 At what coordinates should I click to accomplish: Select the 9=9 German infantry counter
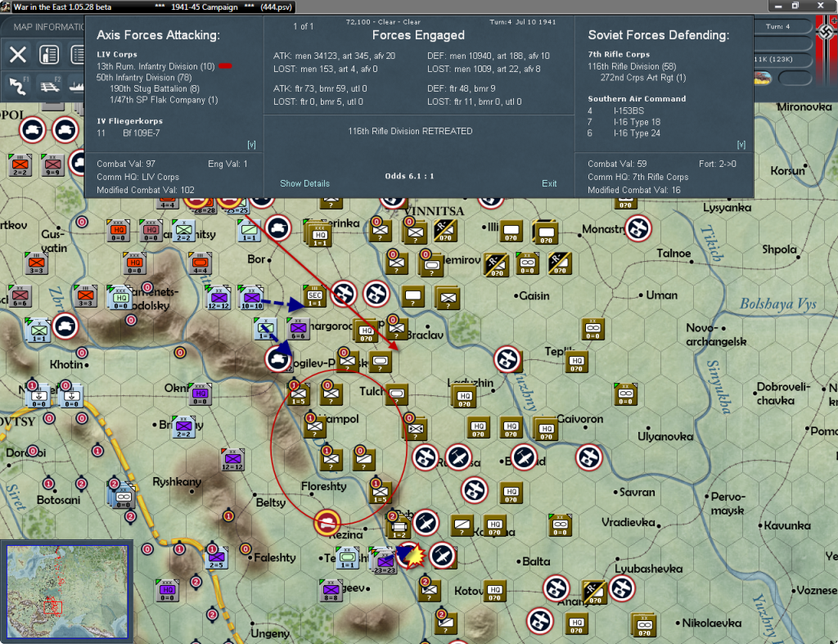[x=52, y=164]
